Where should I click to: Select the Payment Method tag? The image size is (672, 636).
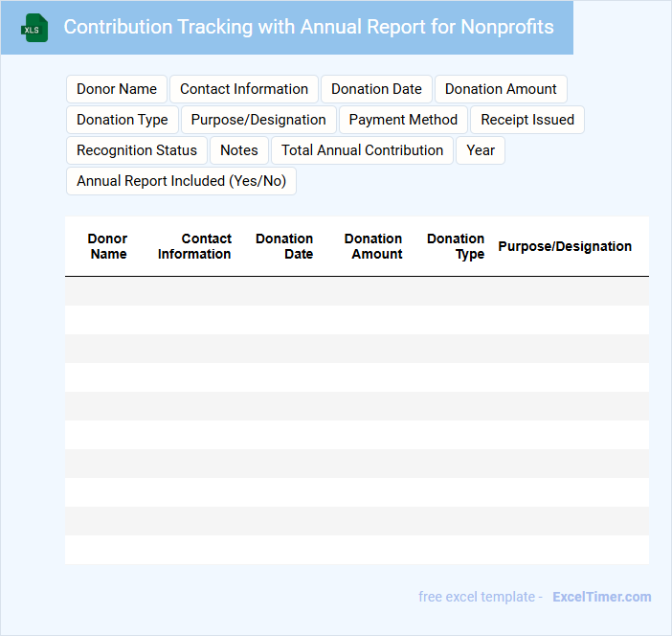point(403,120)
